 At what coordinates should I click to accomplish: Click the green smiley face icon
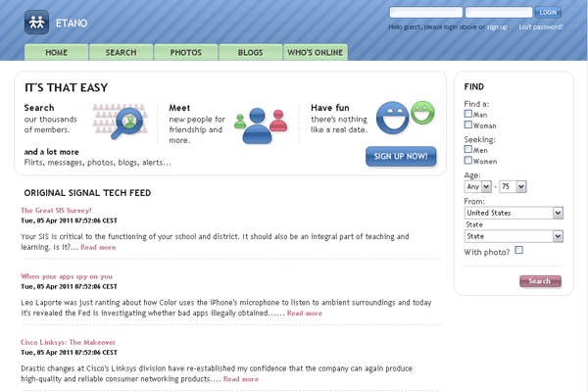click(422, 112)
